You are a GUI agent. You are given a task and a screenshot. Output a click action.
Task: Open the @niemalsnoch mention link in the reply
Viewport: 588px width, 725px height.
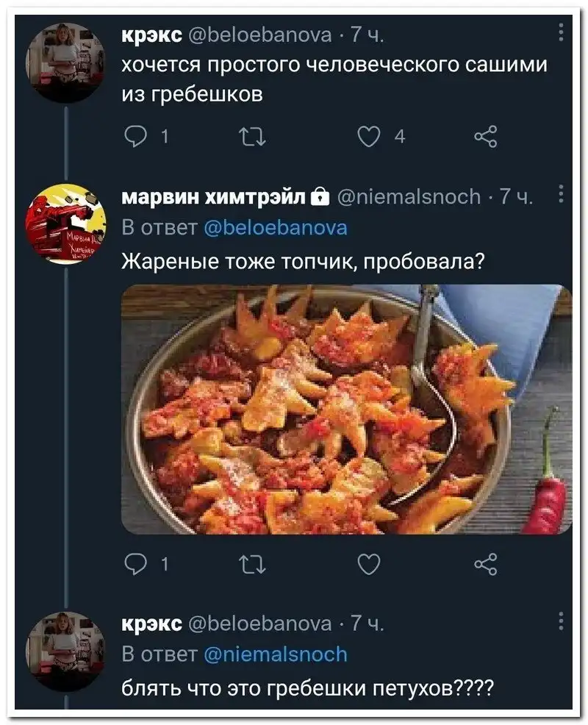[x=274, y=654]
